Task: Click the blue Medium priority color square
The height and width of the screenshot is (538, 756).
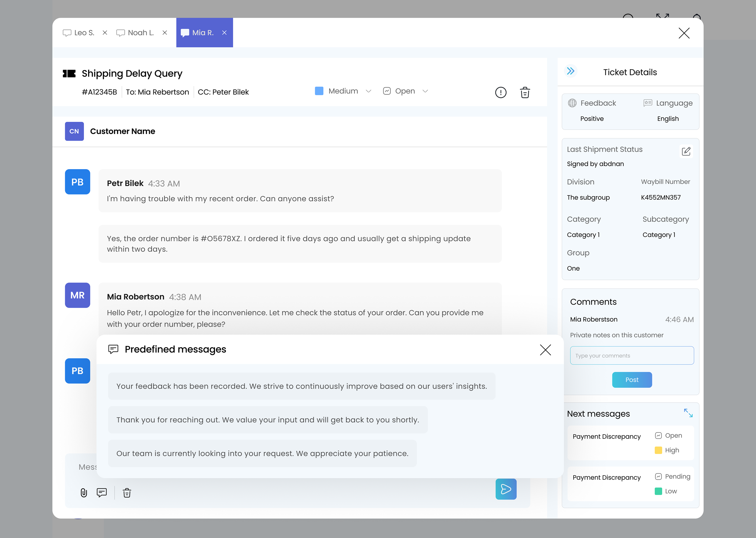Action: (x=319, y=91)
